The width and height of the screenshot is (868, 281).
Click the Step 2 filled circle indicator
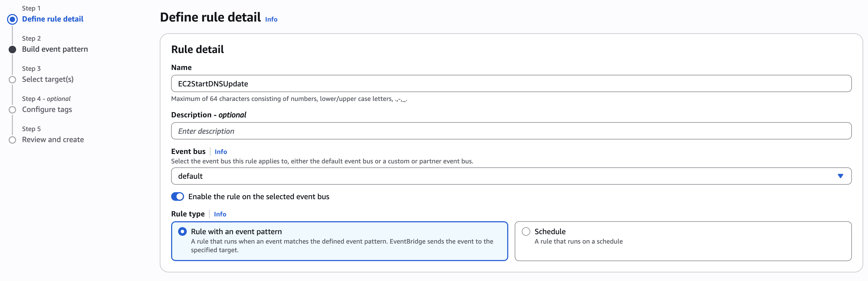pyautogui.click(x=12, y=50)
